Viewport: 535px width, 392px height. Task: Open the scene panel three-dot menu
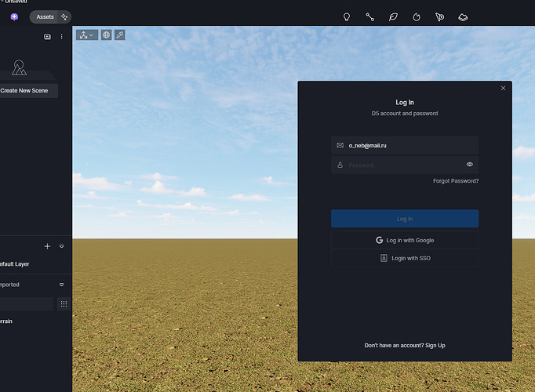click(62, 37)
